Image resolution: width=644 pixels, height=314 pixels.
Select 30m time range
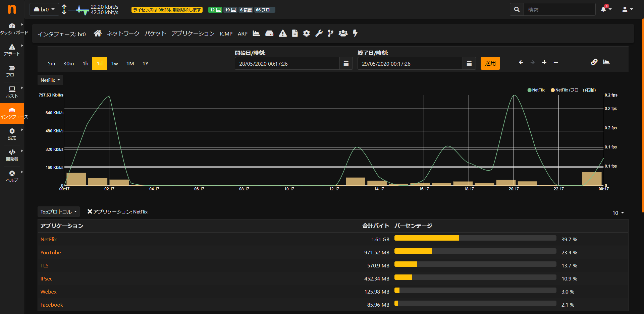(x=69, y=63)
